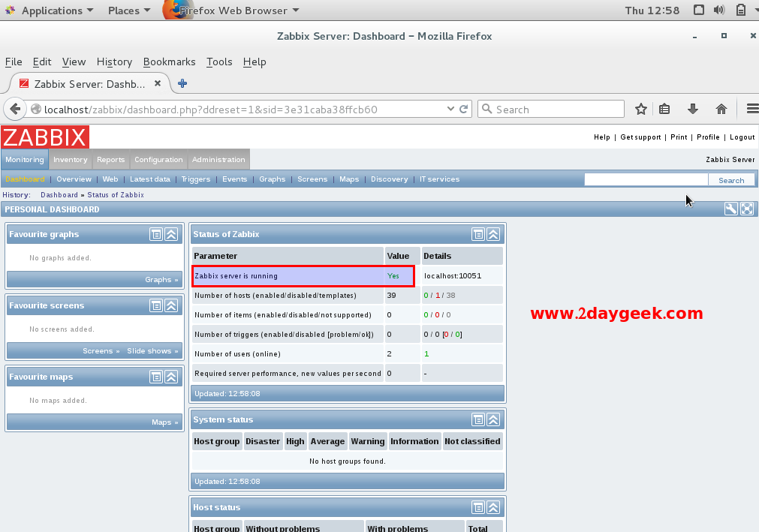Focus the Zabbix search input field
Viewport: 759px width, 532px height.
646,180
